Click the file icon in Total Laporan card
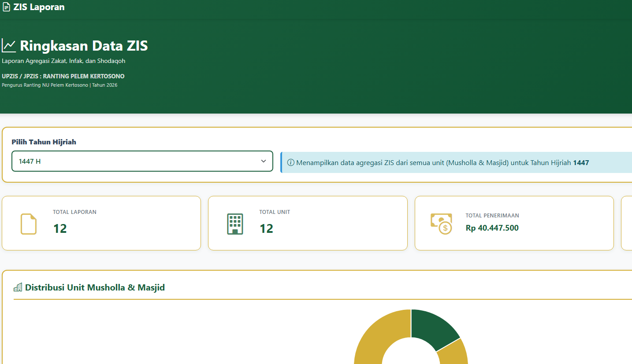The image size is (632, 364). point(29,224)
